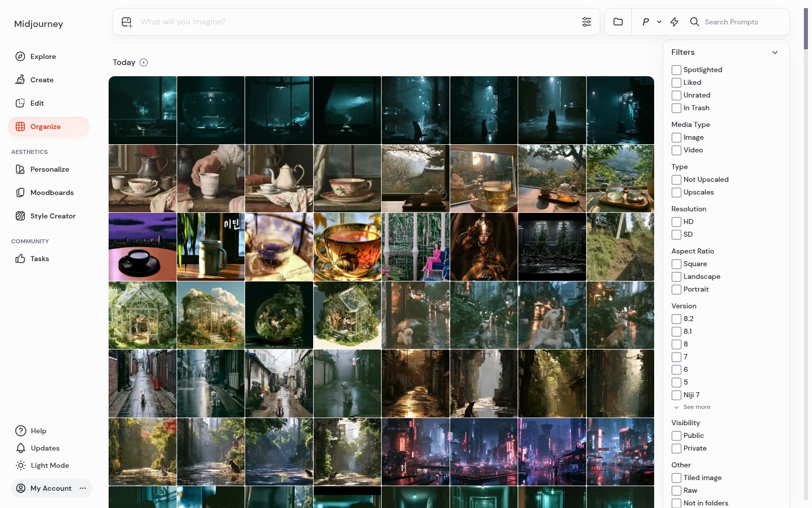
Task: Filter by version 8.1
Action: pos(676,331)
